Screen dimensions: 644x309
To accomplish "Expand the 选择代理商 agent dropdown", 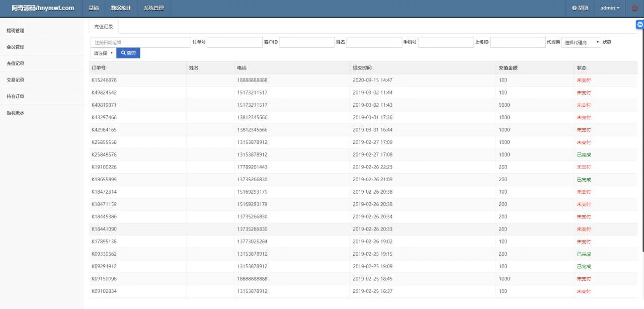I will [x=581, y=42].
